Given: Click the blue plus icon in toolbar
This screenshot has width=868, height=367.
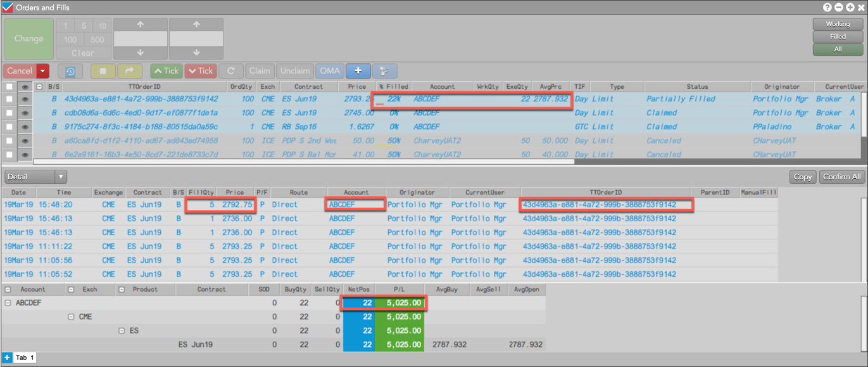Looking at the screenshot, I should tap(358, 71).
